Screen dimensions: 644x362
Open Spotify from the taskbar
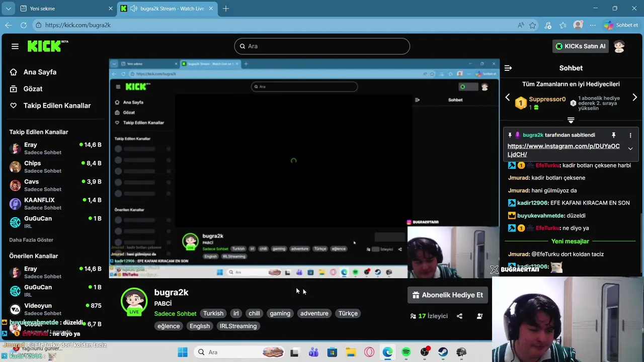(406, 352)
